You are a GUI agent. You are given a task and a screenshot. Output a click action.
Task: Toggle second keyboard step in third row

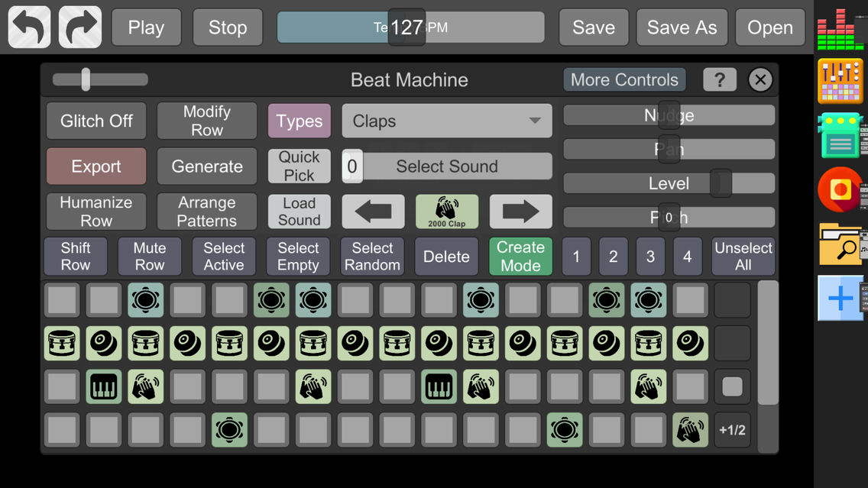point(439,386)
